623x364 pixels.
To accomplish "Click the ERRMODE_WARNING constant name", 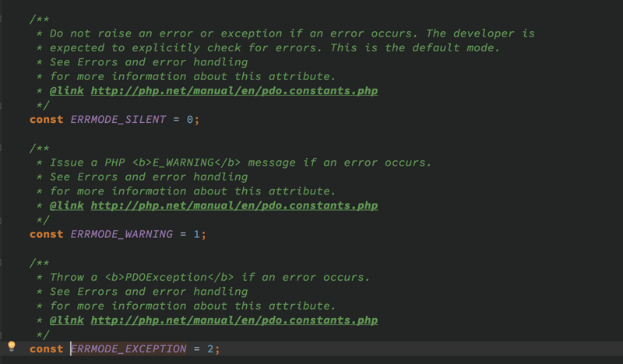I will pyautogui.click(x=121, y=234).
